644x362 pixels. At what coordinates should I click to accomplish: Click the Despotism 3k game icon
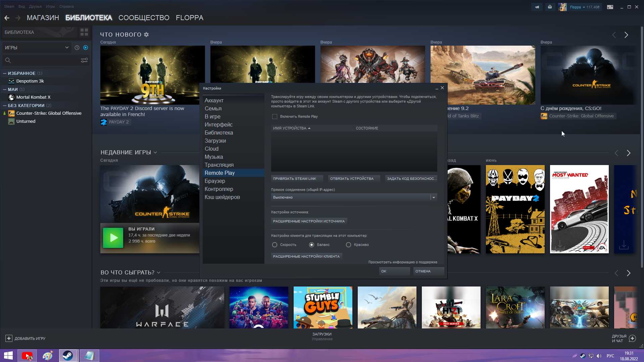(x=11, y=81)
